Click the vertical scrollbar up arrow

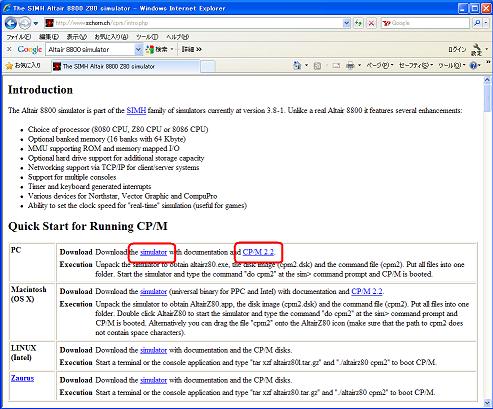click(x=487, y=80)
